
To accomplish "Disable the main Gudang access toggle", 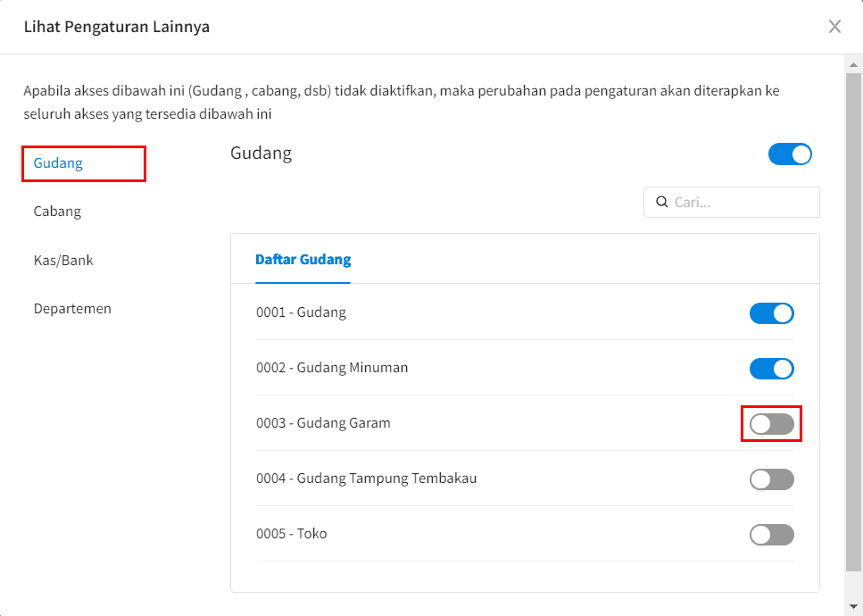I will [790, 154].
